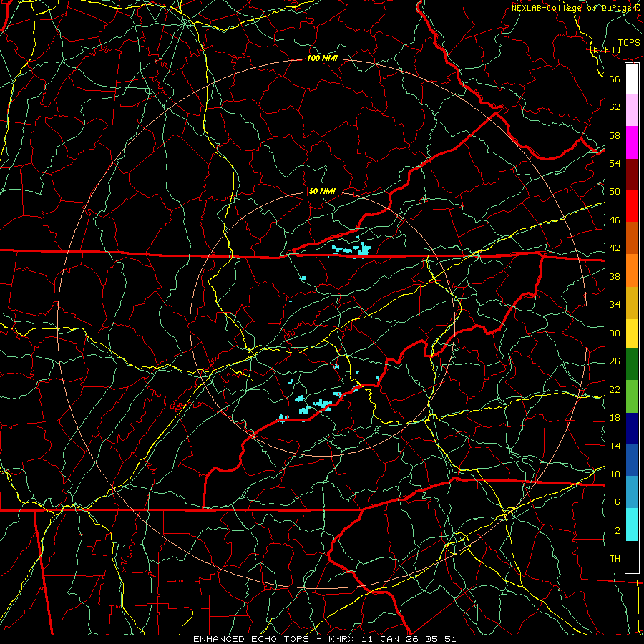Click the light green legend swatch

pos(632,396)
